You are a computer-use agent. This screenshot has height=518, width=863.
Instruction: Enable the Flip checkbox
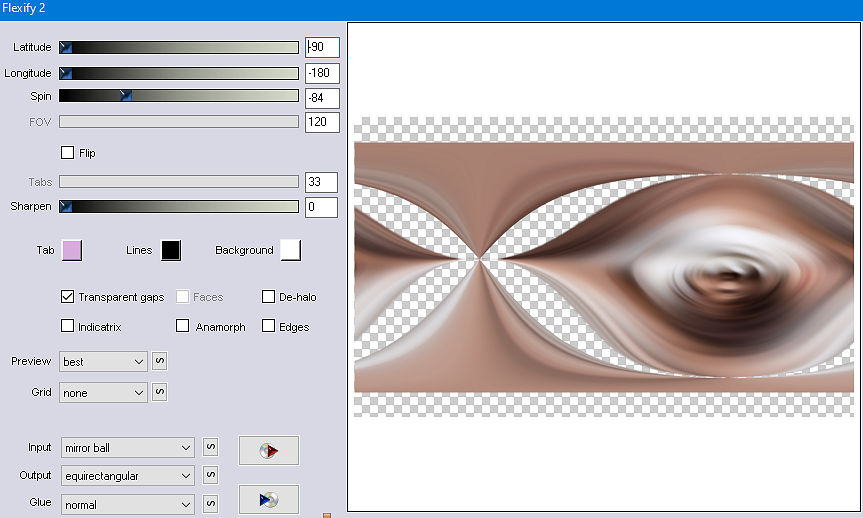tap(67, 152)
